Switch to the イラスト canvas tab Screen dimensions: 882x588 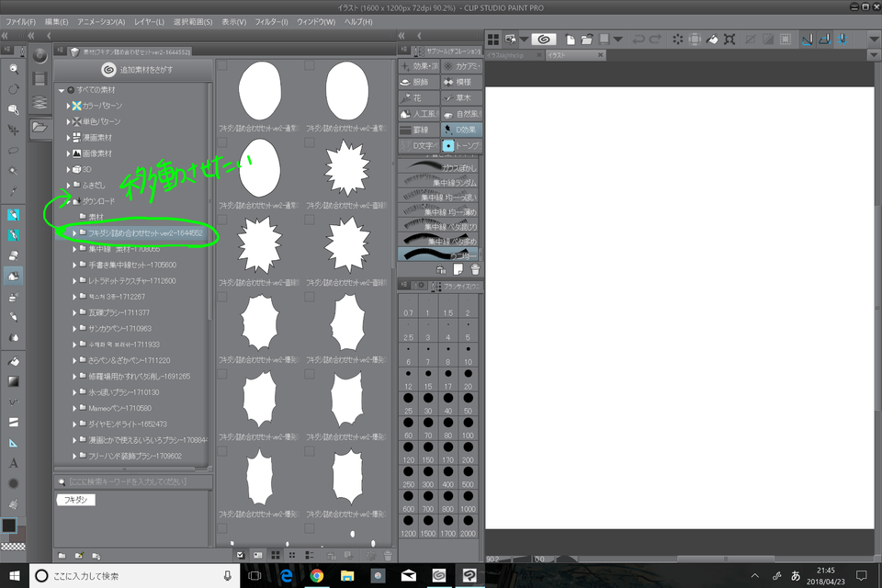click(559, 55)
